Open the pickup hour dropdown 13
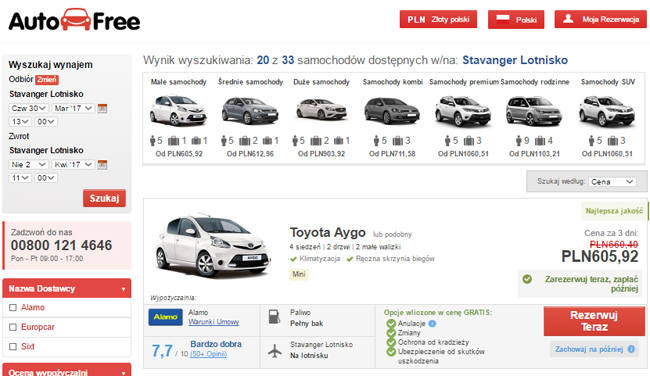Screen dimensions: 650x376 [x=20, y=121]
